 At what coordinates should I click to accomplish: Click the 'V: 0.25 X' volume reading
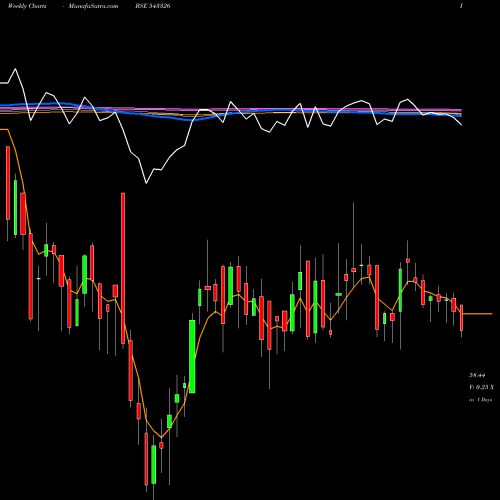pyautogui.click(x=482, y=387)
